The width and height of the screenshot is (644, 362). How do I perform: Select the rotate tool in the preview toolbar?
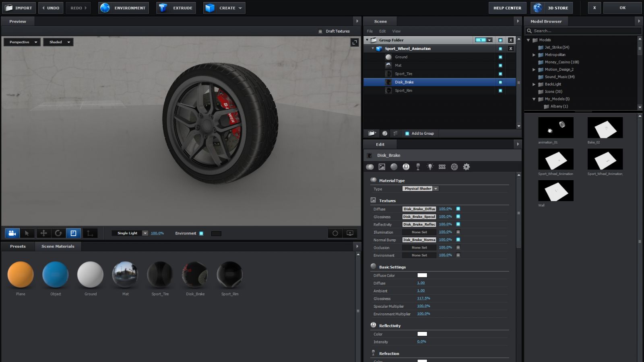click(x=58, y=233)
